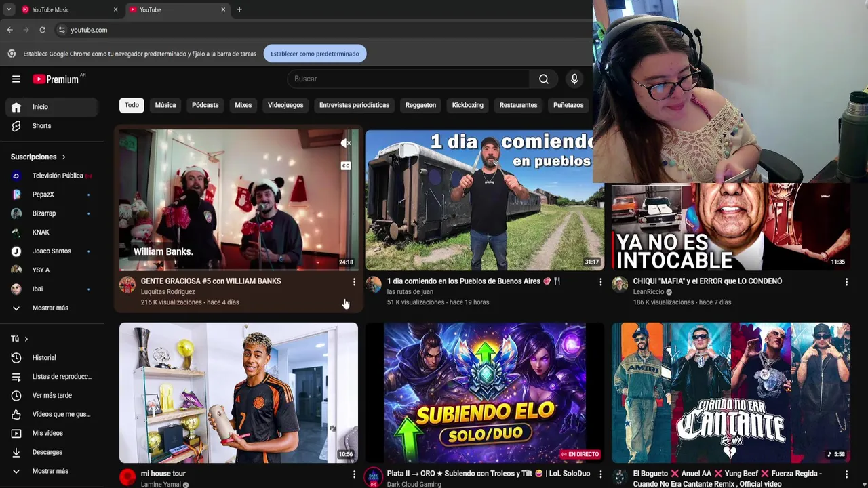Expand subscriptions with Mostrar más

click(x=52, y=308)
